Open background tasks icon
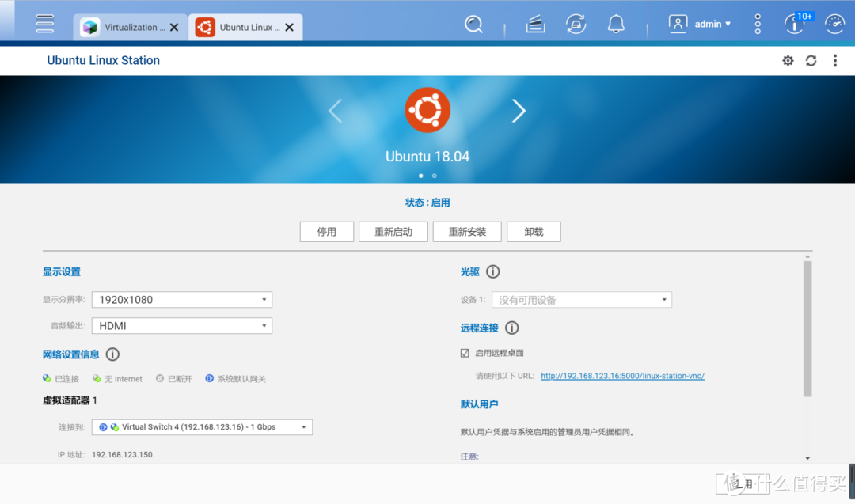855x504 pixels. pos(535,24)
